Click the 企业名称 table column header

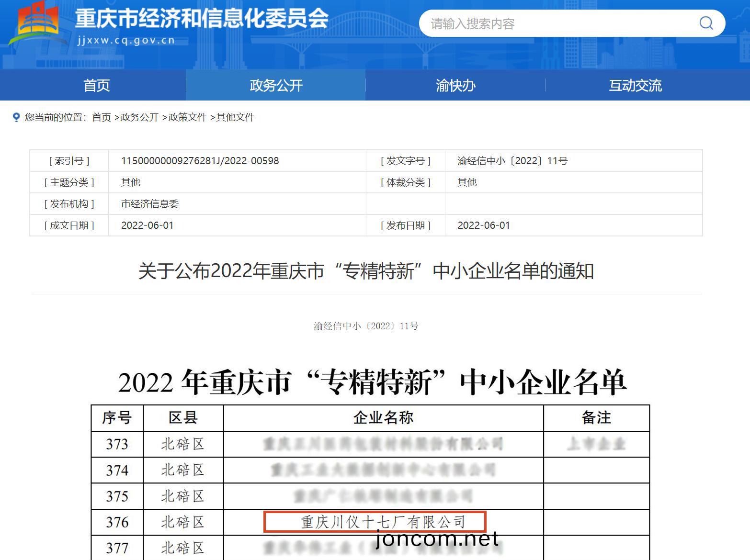(383, 418)
